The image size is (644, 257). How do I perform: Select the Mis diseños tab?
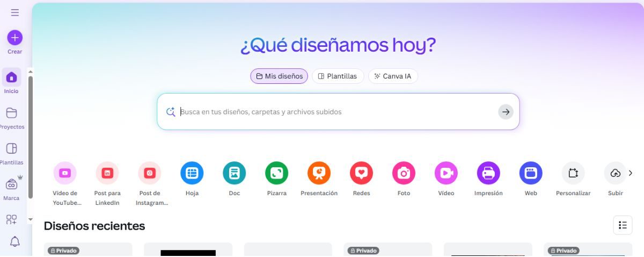point(279,76)
